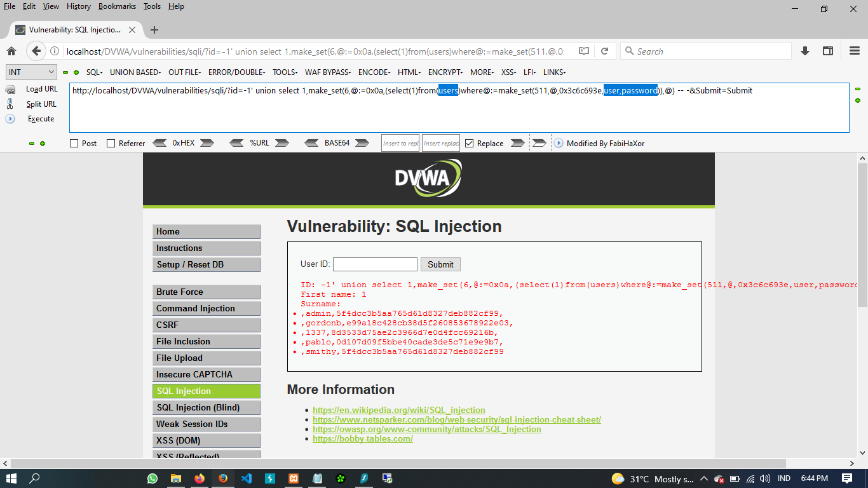Expand the WAF BYPASS dropdown
The height and width of the screenshot is (488, 868).
pos(329,72)
